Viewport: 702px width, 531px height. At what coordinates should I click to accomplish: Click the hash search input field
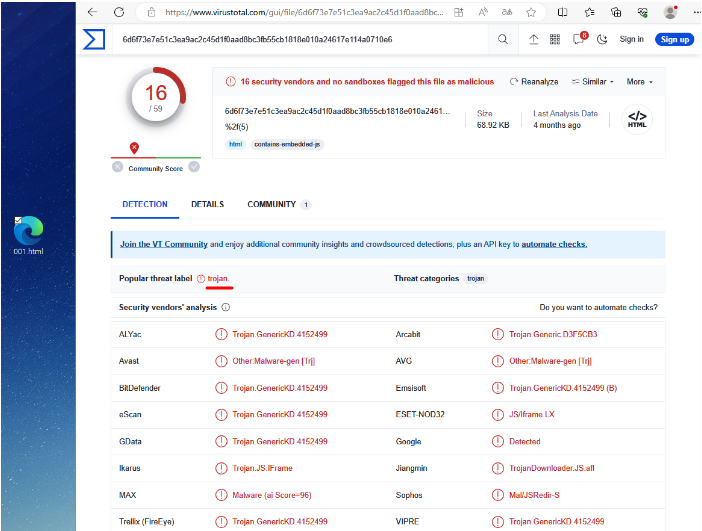[300, 39]
